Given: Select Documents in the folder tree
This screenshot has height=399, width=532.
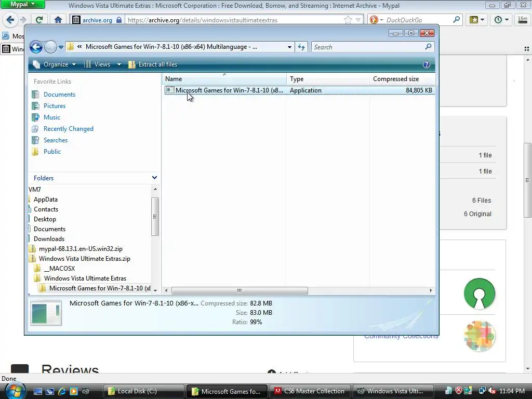Looking at the screenshot, I should [49, 229].
